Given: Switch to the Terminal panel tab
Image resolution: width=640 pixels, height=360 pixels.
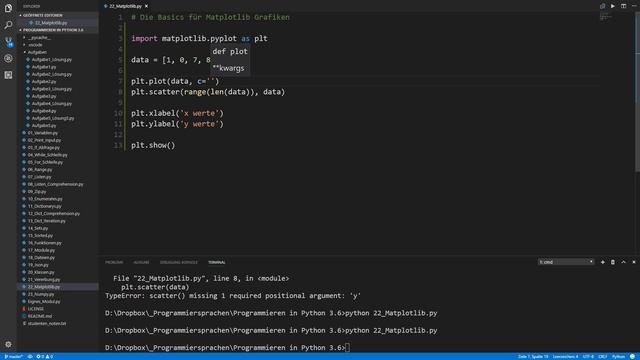Looking at the screenshot, I should [x=216, y=262].
